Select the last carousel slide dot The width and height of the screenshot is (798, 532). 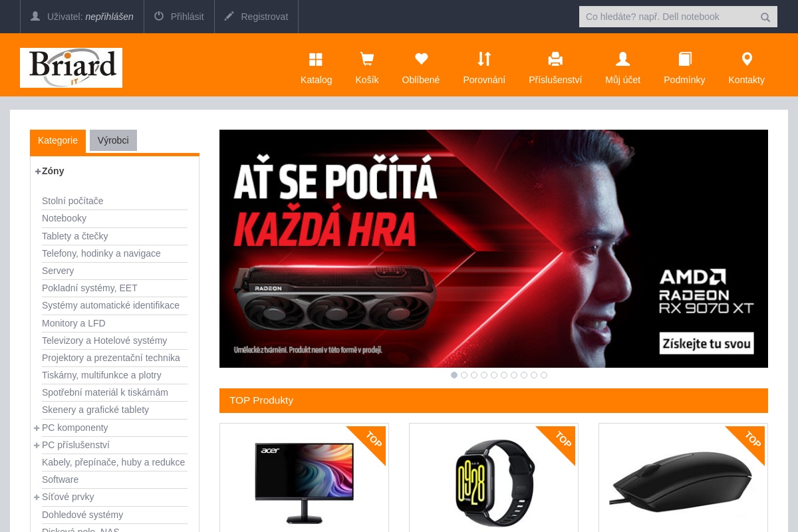pos(544,375)
